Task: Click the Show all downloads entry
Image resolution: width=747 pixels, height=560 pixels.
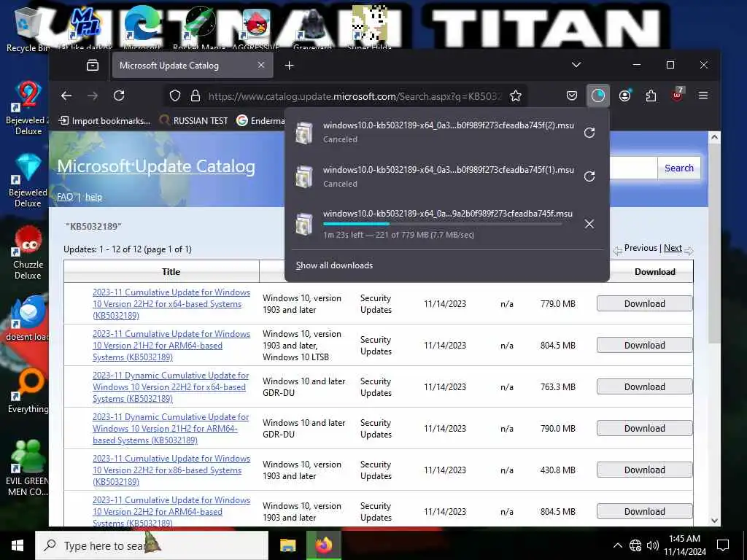Action: pos(334,265)
